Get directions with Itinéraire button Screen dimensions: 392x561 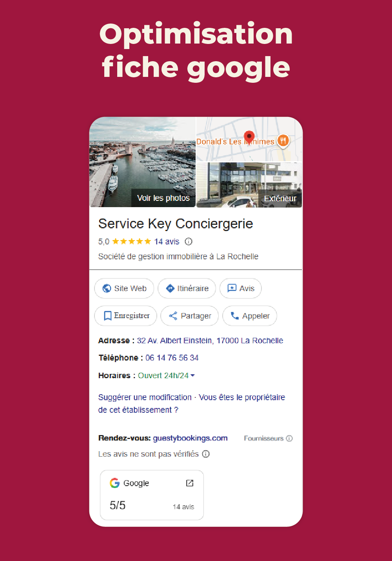click(x=187, y=288)
